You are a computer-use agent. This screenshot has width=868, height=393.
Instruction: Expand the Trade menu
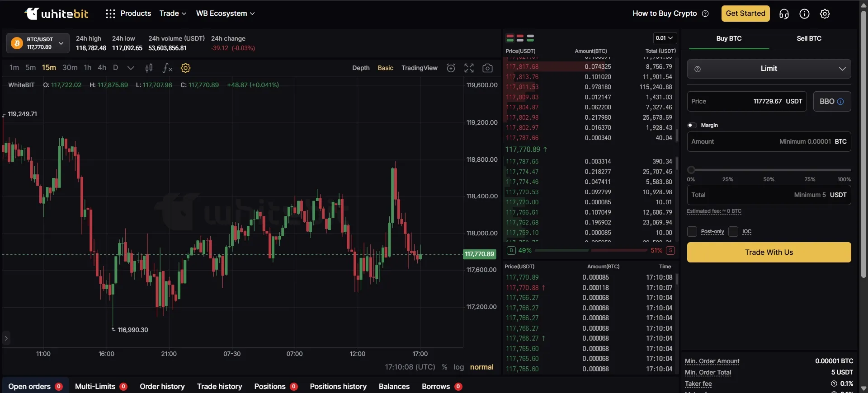173,14
